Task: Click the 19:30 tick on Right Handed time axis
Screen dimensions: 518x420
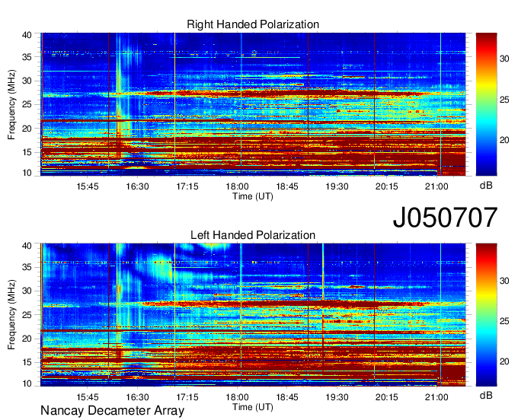Action: [337, 186]
